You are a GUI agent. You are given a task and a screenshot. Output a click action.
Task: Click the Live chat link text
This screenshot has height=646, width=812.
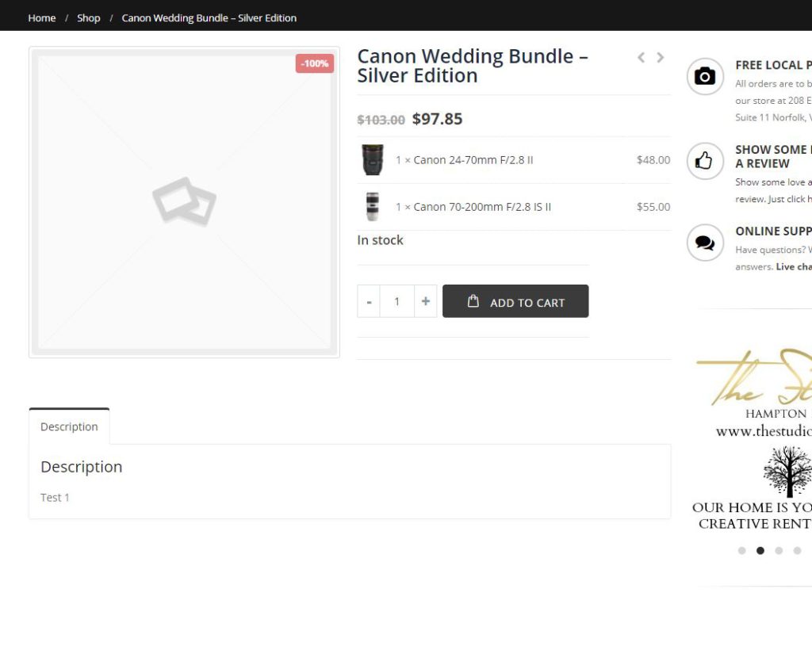coord(793,266)
